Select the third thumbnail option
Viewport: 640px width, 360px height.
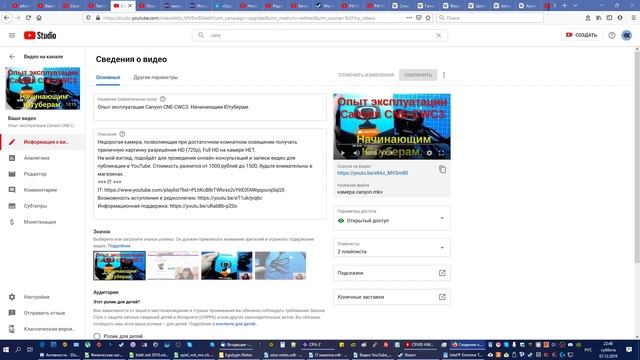pos(227,266)
